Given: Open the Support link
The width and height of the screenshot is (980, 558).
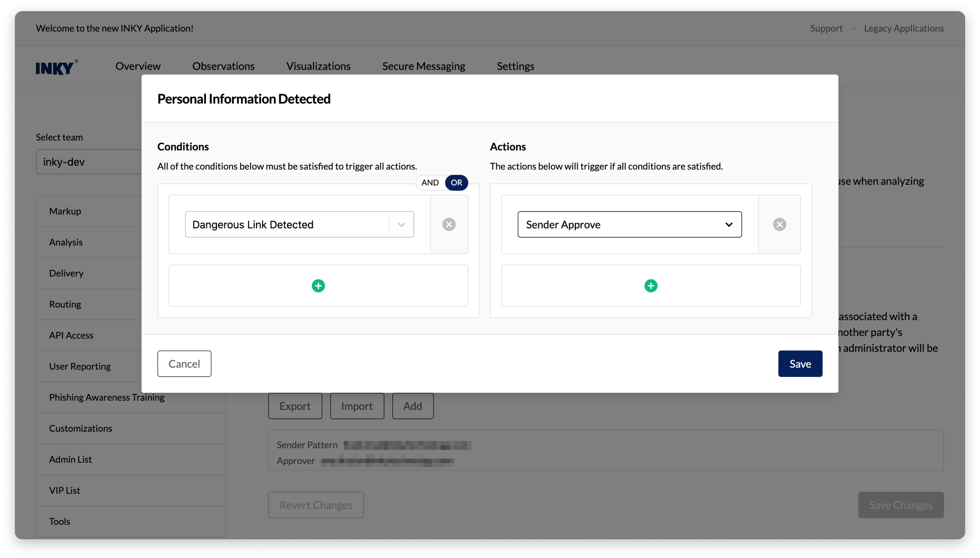Looking at the screenshot, I should pos(826,28).
